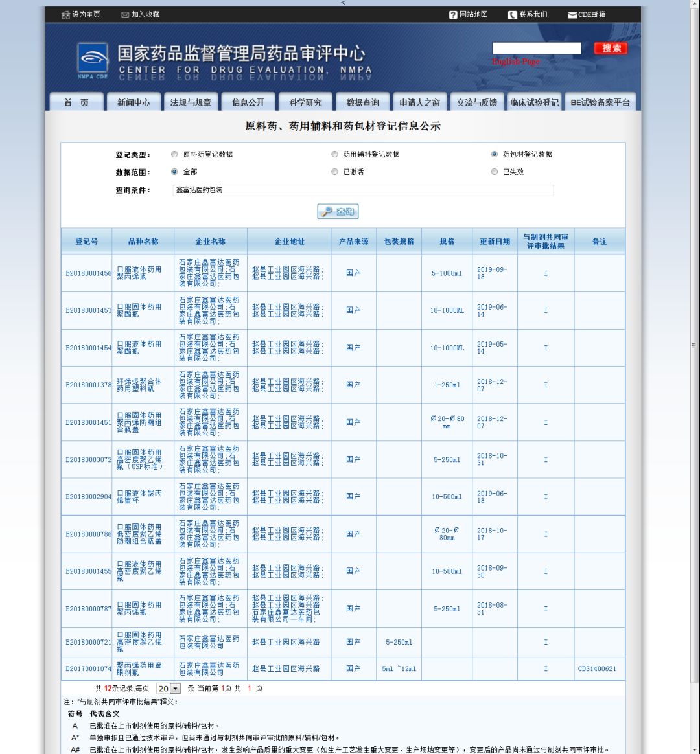
Task: Select 已激活 radio button
Action: click(x=334, y=172)
